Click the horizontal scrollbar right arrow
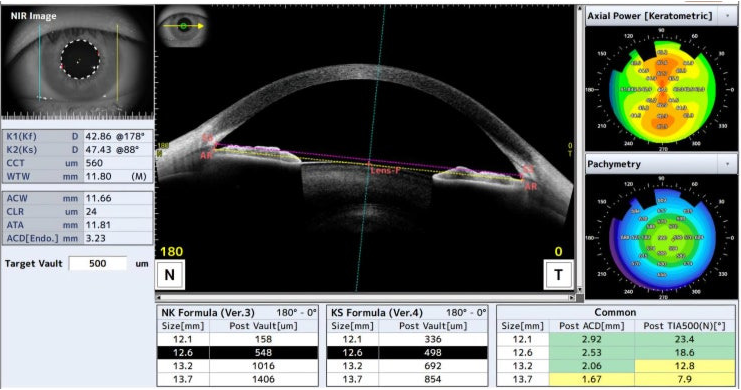This screenshot has height=390, width=741. coord(572,297)
